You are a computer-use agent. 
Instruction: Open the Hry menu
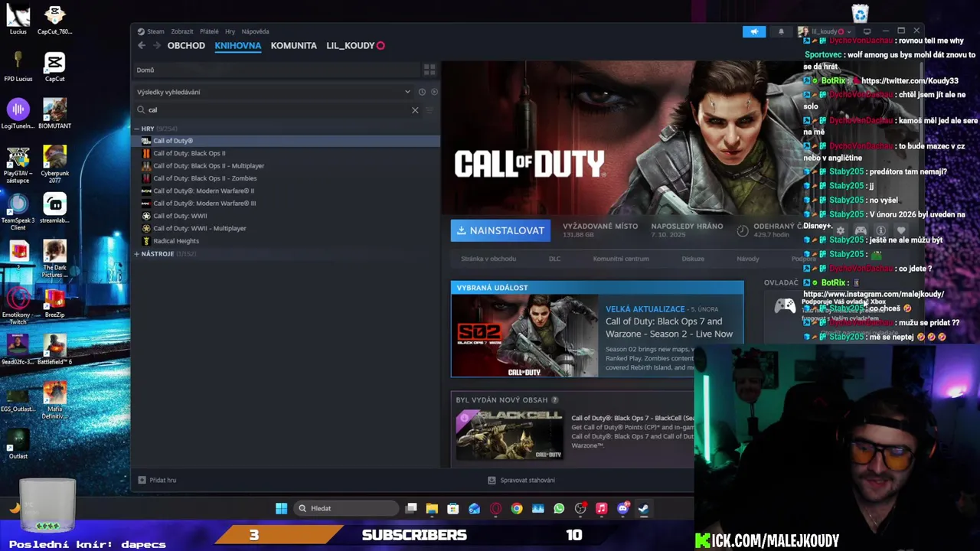click(x=230, y=31)
